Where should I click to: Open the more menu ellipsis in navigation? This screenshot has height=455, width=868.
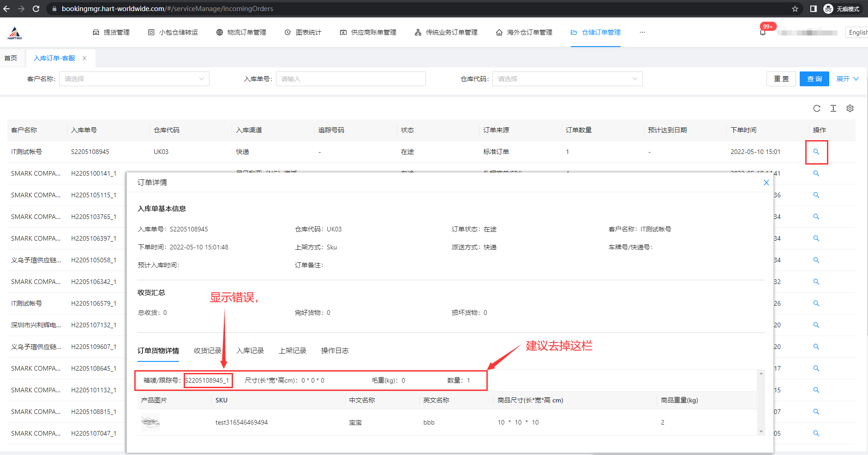[642, 32]
